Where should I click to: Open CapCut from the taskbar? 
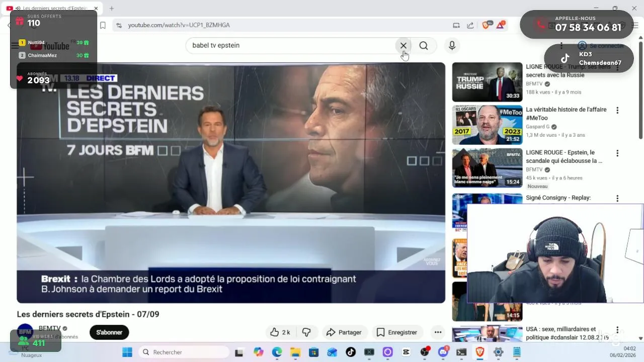406,352
